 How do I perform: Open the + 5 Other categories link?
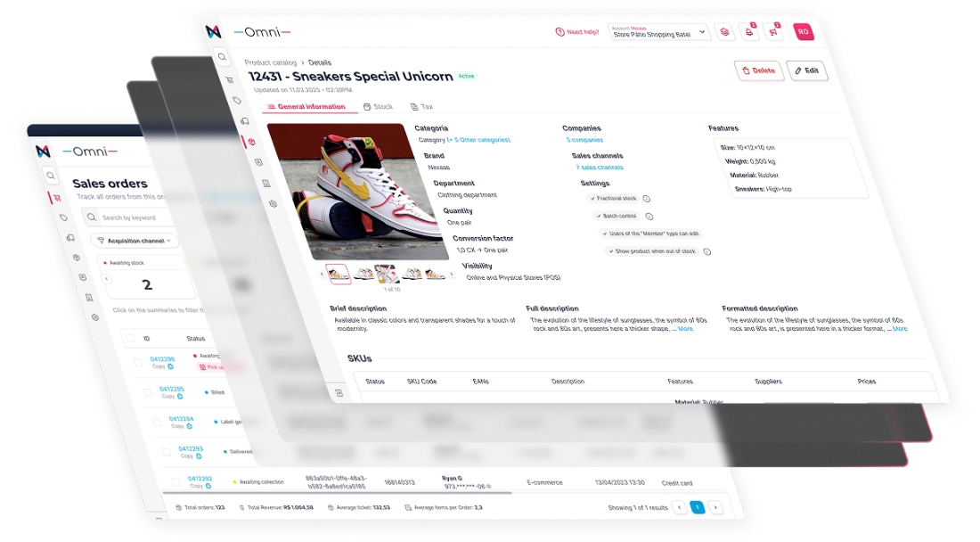[x=478, y=140]
